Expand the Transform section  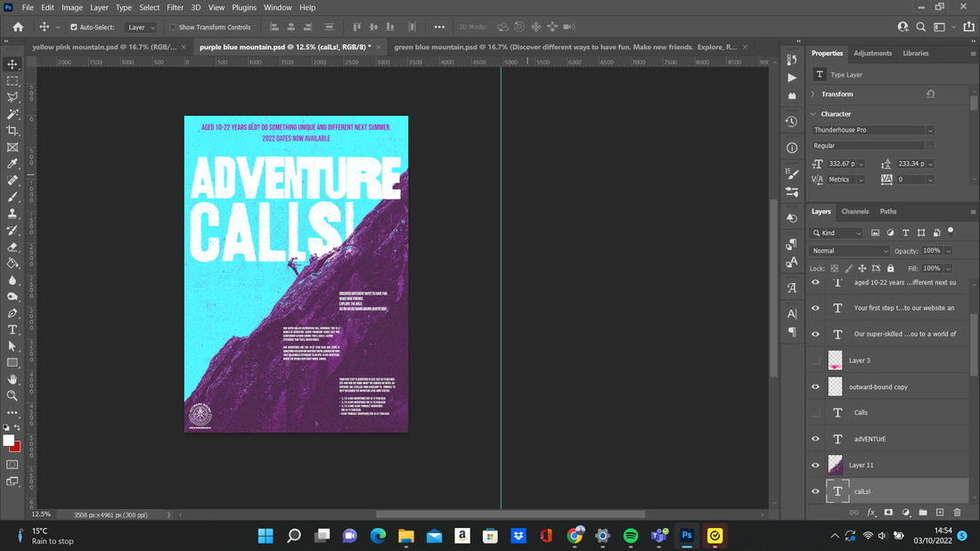(813, 94)
